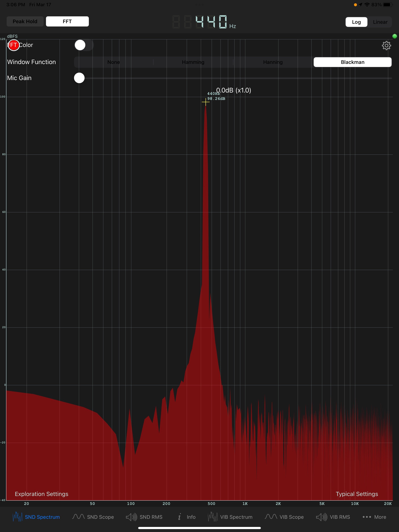The width and height of the screenshot is (399, 532).
Task: Open the SND Scope tab icon
Action: 79,517
